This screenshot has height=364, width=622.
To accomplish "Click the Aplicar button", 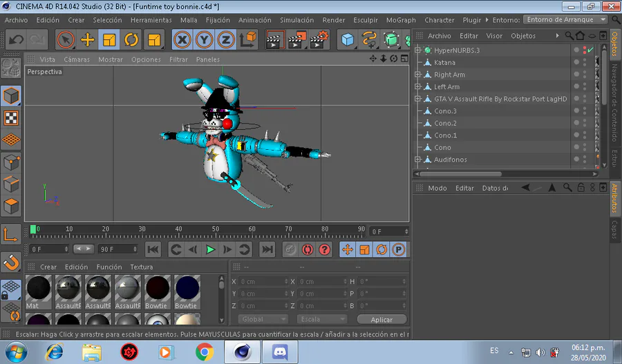I will pos(381,320).
